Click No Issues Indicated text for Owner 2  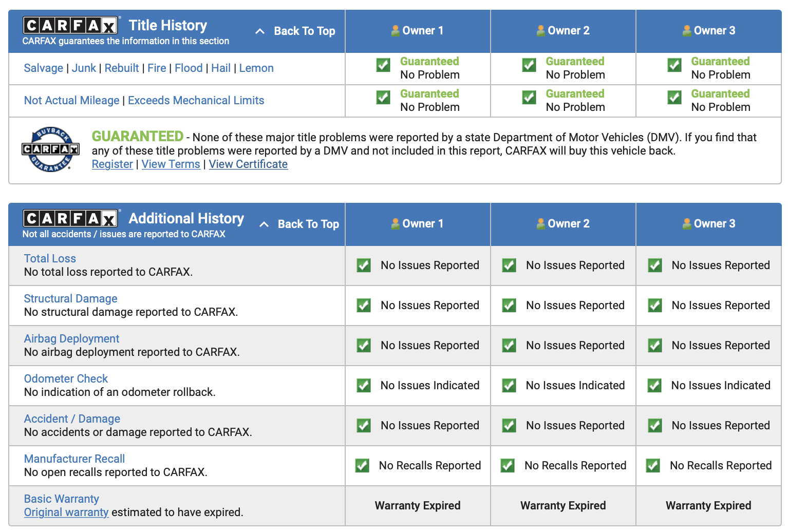coord(575,385)
